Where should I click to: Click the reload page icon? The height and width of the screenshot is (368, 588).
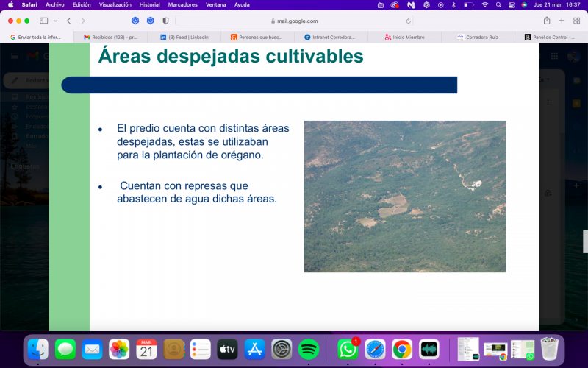click(408, 21)
